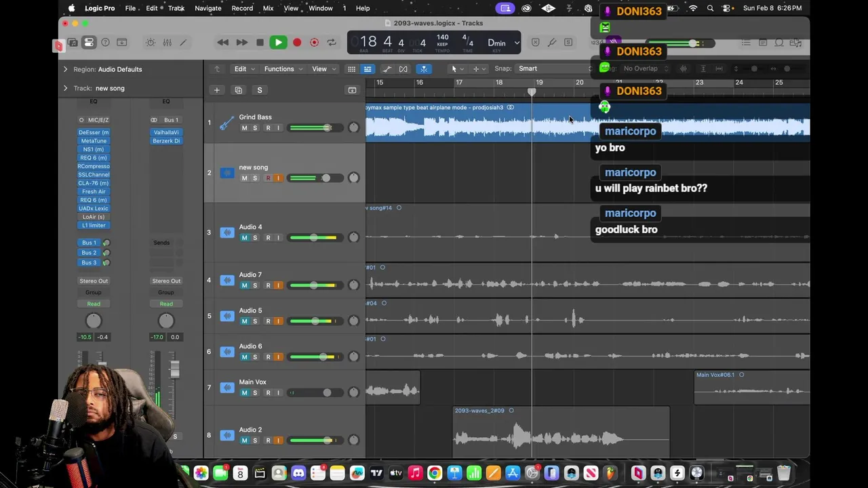Open the File menu
Screen dimensions: 868x488
click(x=130, y=8)
